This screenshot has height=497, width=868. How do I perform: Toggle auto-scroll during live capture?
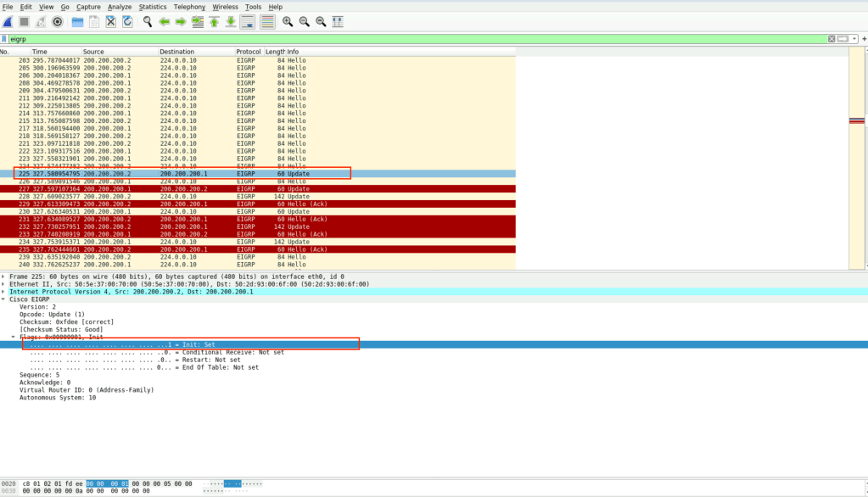[248, 21]
